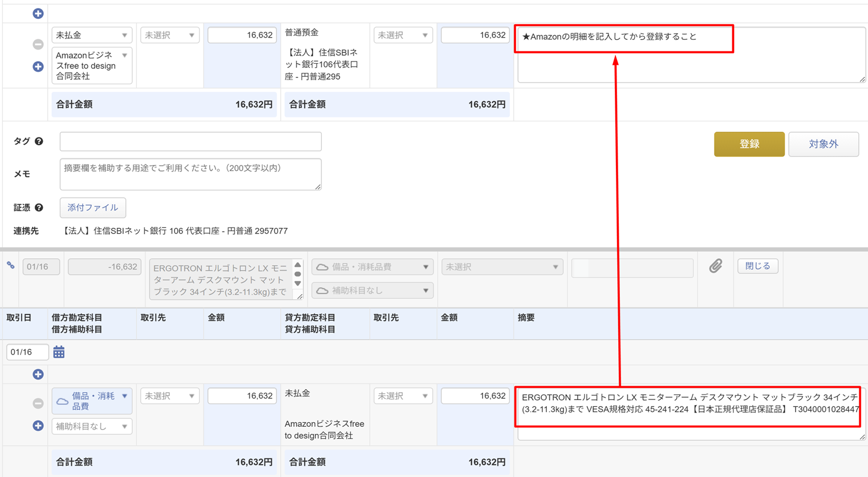Click the link chain icon beside 01/16
The width and height of the screenshot is (868, 477).
tap(11, 266)
